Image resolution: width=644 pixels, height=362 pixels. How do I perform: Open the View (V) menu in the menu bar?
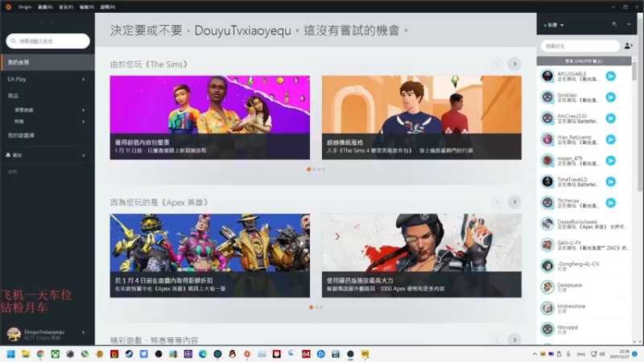pos(87,7)
